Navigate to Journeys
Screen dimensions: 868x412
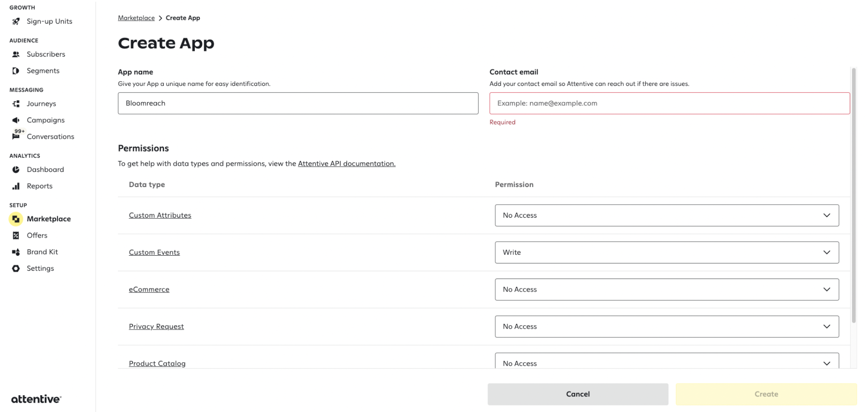pos(41,104)
